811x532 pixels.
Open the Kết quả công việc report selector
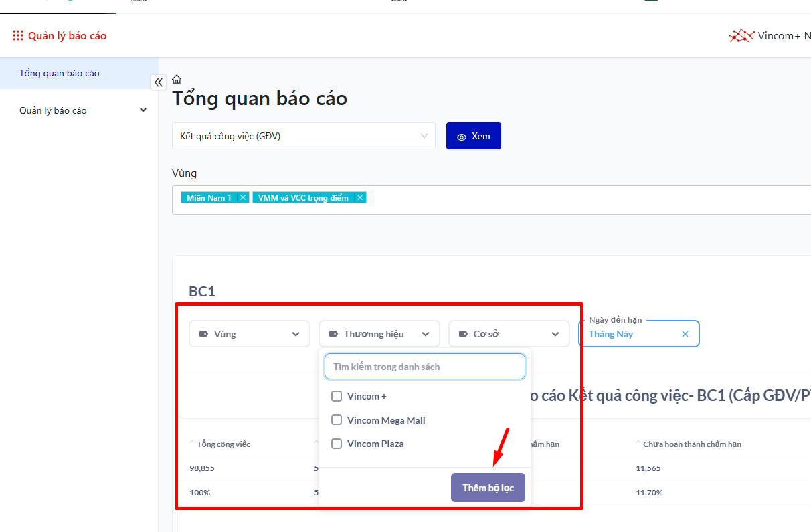coord(303,136)
